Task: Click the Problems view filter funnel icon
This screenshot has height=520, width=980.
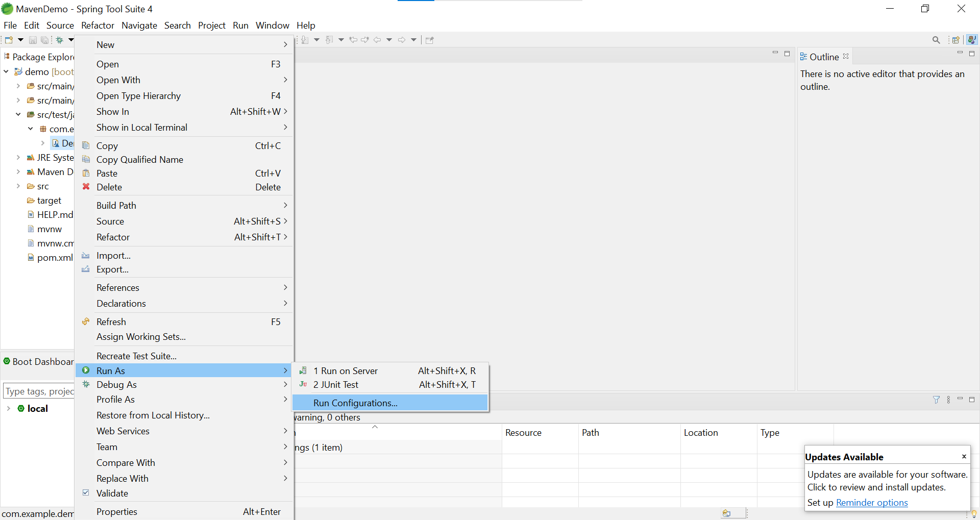Action: click(937, 400)
